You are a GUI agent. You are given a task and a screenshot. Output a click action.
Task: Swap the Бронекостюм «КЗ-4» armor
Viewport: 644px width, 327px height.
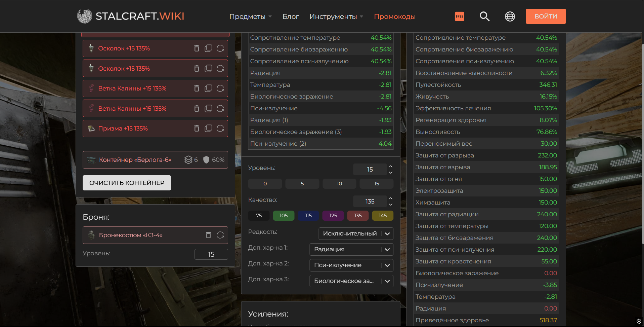pos(220,235)
